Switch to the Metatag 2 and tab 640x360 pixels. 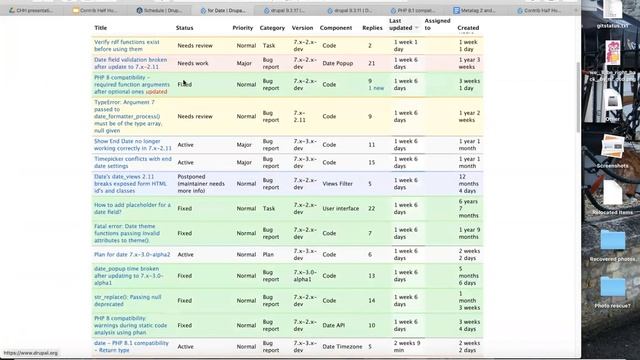point(475,10)
